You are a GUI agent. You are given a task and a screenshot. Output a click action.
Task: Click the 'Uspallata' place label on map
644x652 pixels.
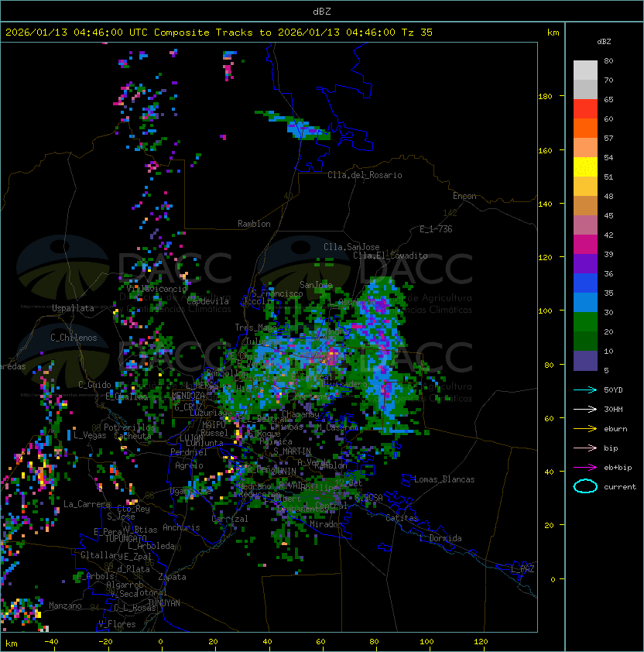tap(73, 308)
